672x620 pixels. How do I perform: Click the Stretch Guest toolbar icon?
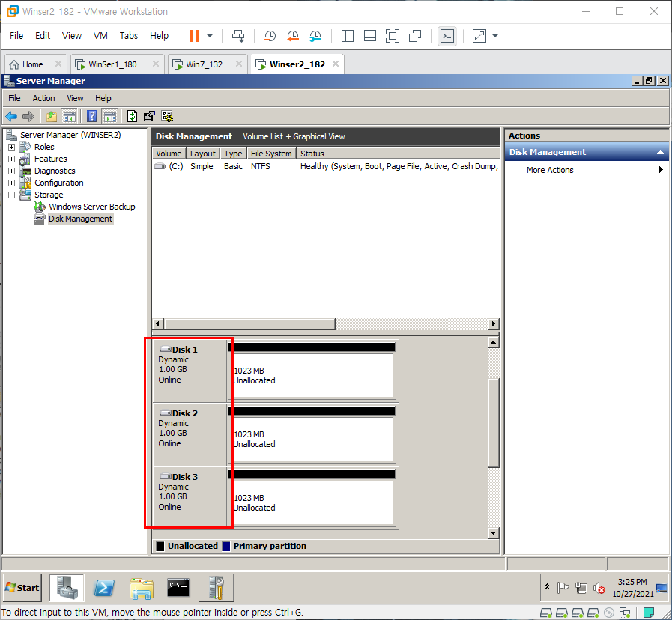tap(479, 36)
